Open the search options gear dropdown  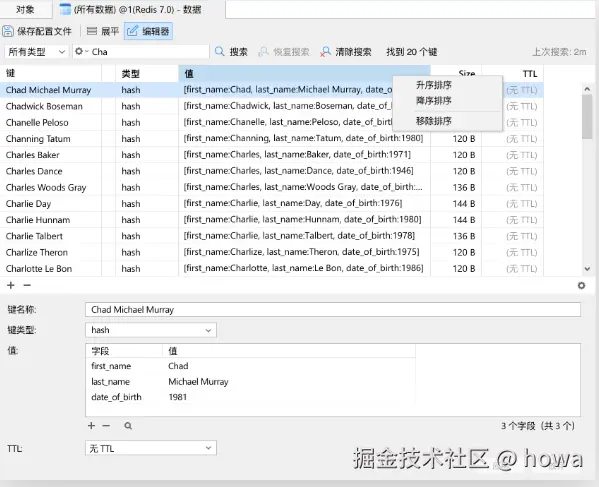tap(81, 51)
